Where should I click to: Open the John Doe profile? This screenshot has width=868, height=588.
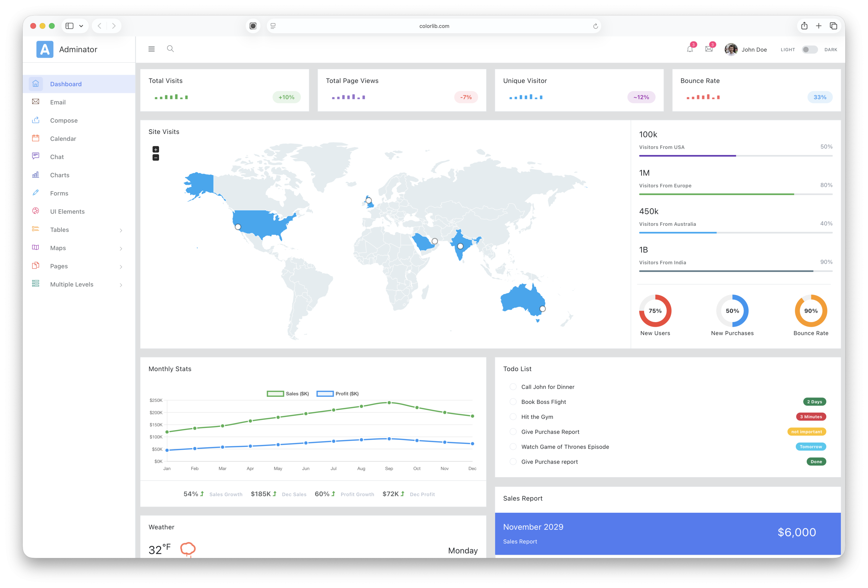pos(747,49)
